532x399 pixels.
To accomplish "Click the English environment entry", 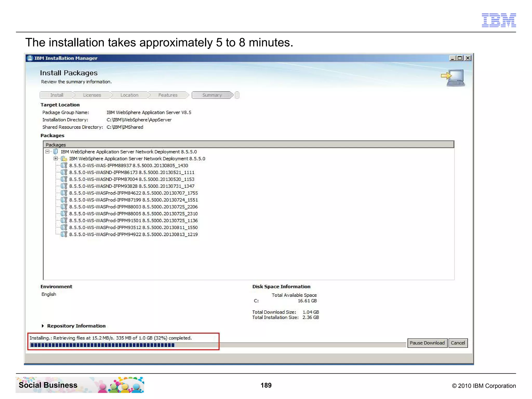I will point(49,294).
